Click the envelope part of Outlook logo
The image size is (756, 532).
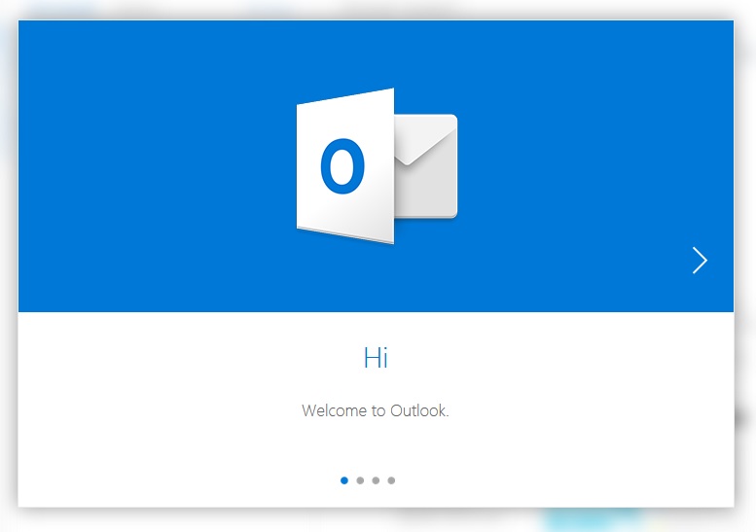click(x=426, y=166)
